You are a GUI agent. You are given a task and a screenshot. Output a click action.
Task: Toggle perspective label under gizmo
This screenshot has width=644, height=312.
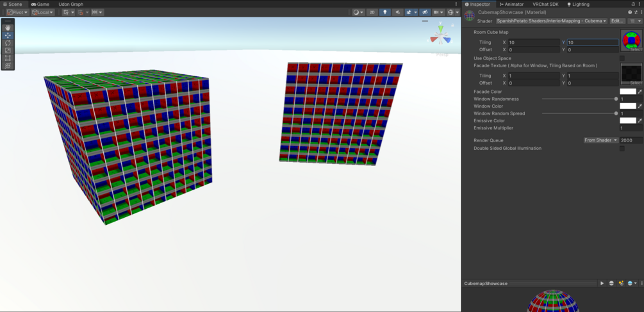click(442, 54)
